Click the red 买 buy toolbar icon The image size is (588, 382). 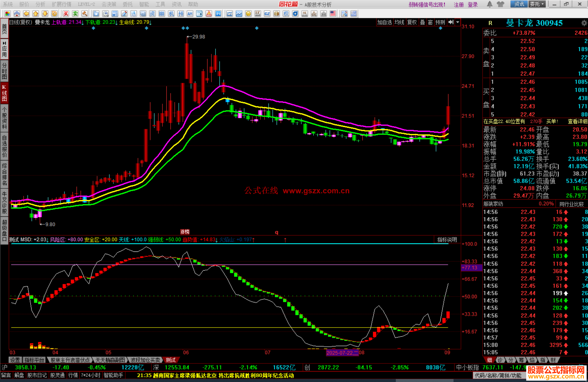point(66,14)
